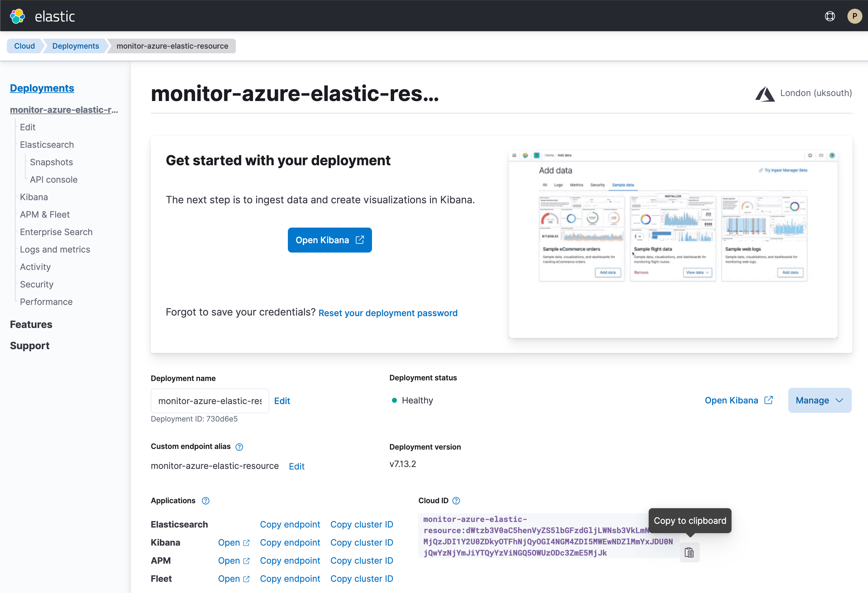Open Reset your deployment password link
Screen dimensions: 868x593
point(388,313)
